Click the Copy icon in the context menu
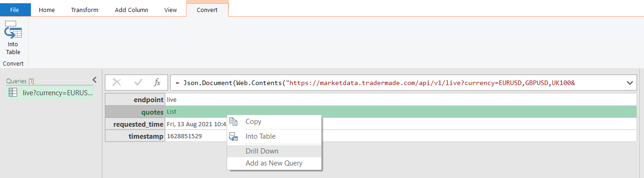644x178 pixels. pos(234,122)
